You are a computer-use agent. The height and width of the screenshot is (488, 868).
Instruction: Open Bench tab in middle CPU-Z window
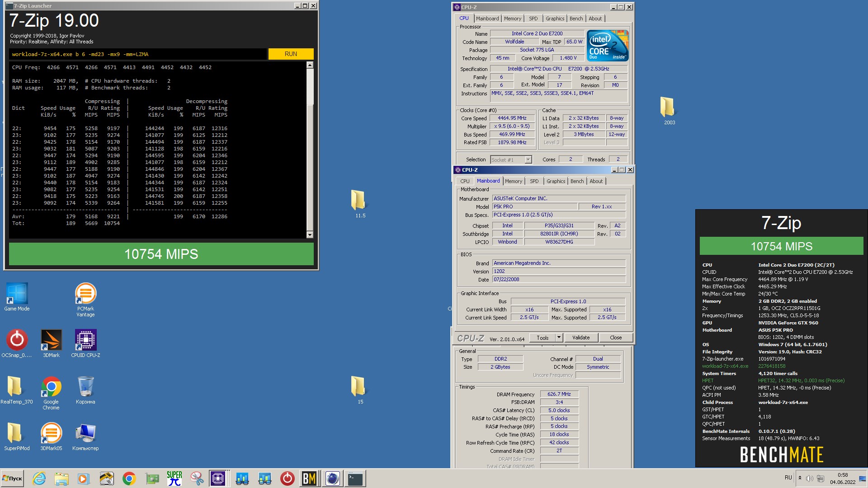(x=577, y=181)
